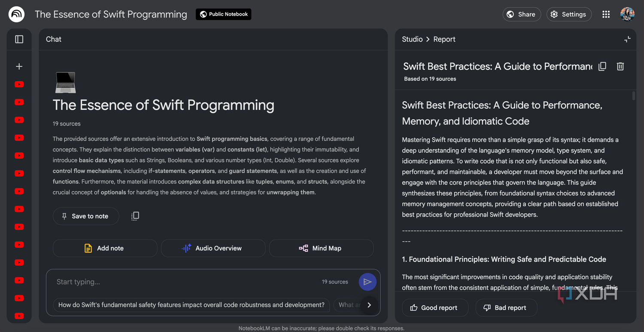Screen dimensions: 644x332
Task: Click the '1. Foundational Principles' heading
Action: tap(504, 259)
